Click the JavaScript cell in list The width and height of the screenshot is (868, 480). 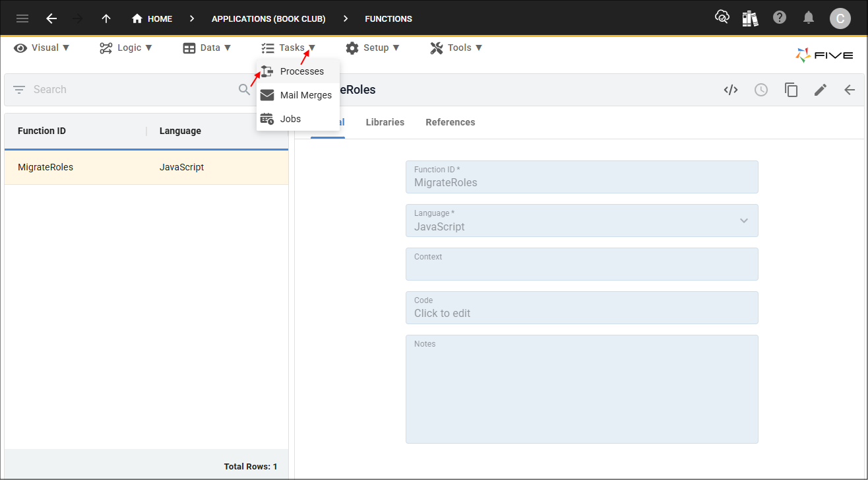click(181, 167)
